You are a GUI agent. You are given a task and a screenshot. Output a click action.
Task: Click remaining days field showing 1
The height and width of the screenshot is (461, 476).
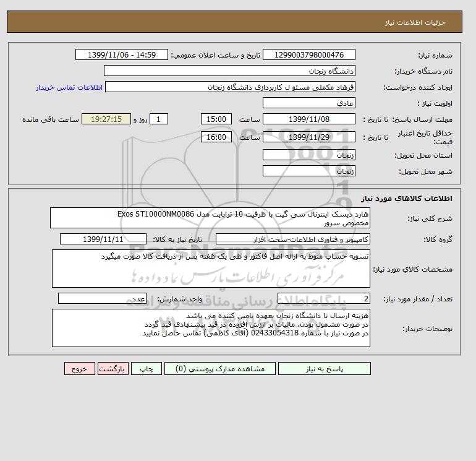pyautogui.click(x=158, y=119)
